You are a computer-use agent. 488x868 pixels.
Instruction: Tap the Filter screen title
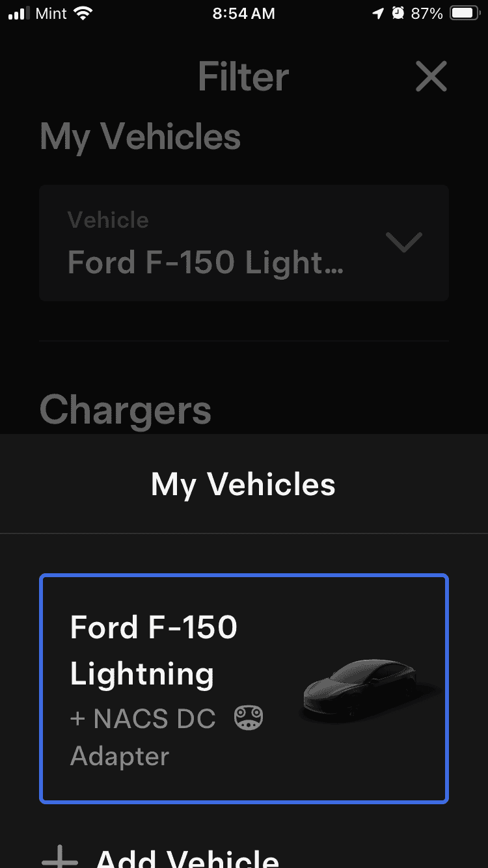243,76
